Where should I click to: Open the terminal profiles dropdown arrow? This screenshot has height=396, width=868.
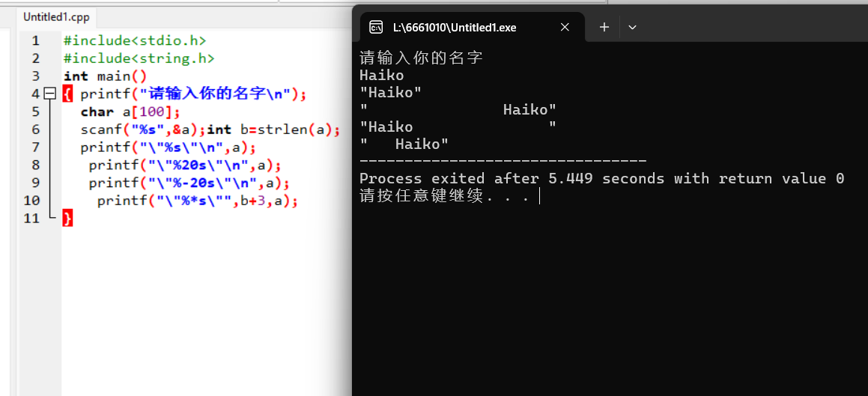pos(632,27)
